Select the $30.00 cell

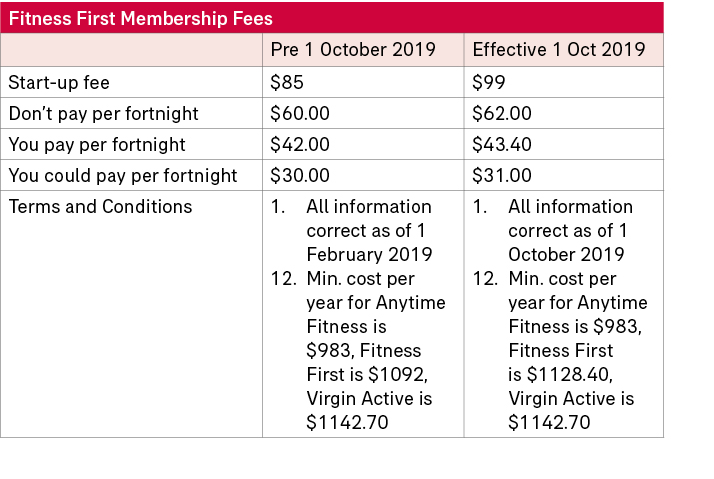tap(300, 176)
